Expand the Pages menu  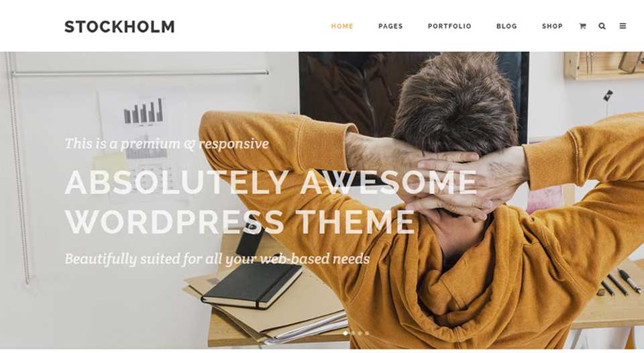390,26
